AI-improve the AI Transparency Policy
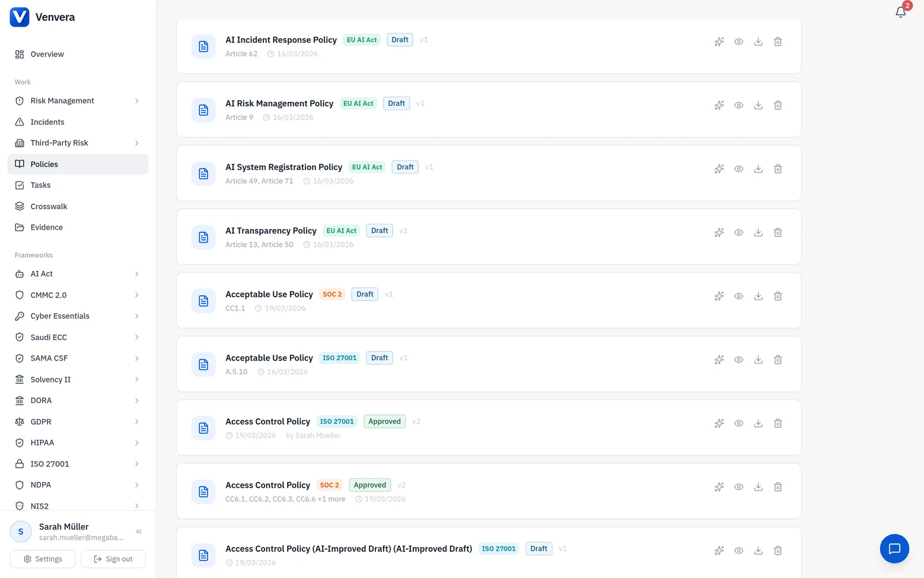 [x=719, y=232]
